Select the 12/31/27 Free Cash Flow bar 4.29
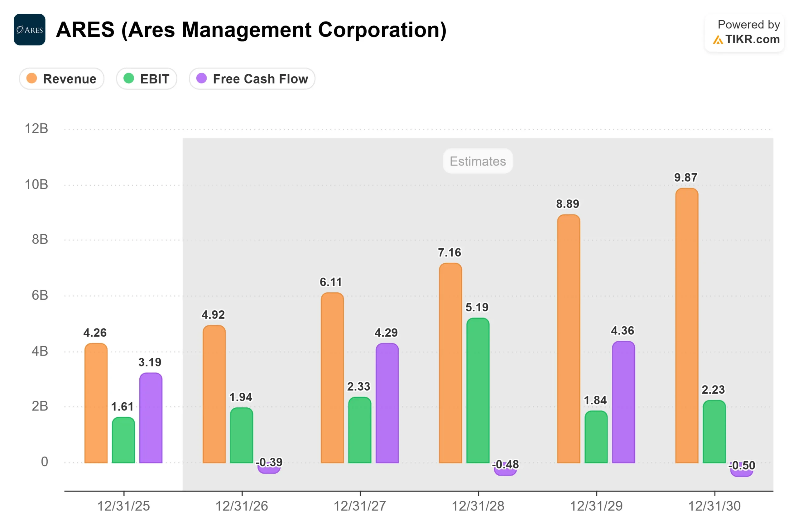The width and height of the screenshot is (798, 532). pos(387,403)
